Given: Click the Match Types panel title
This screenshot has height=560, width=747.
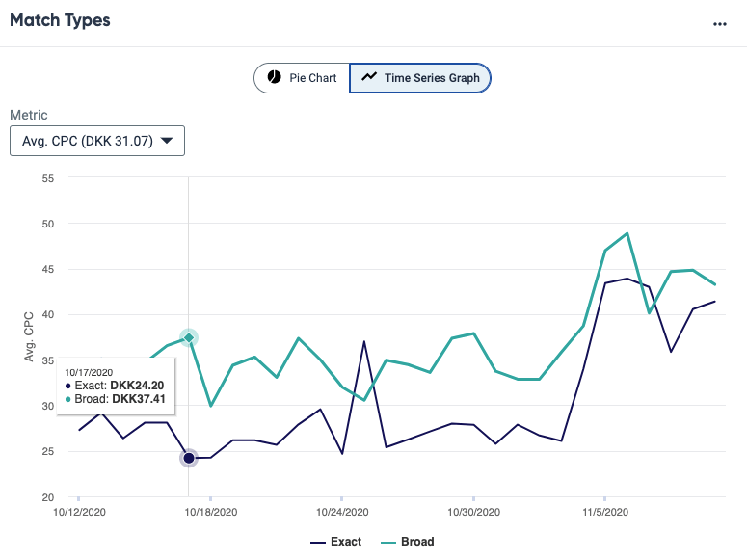Looking at the screenshot, I should tap(60, 20).
